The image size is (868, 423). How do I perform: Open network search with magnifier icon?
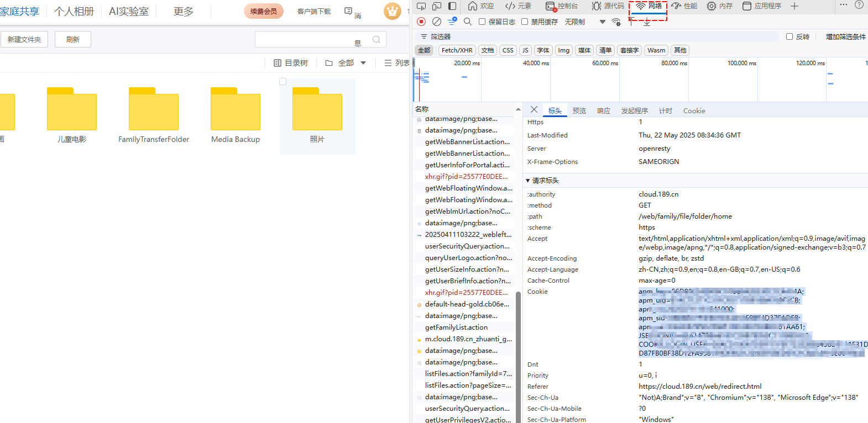(x=468, y=22)
